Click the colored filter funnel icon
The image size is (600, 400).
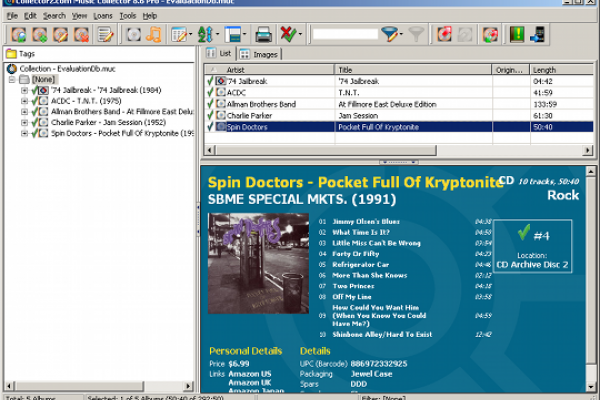(x=390, y=35)
